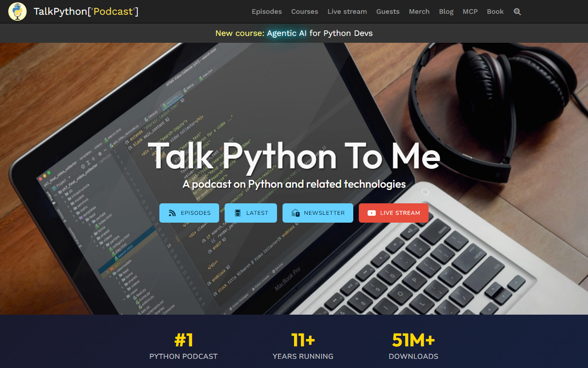Open Courses in the navigation bar

305,11
